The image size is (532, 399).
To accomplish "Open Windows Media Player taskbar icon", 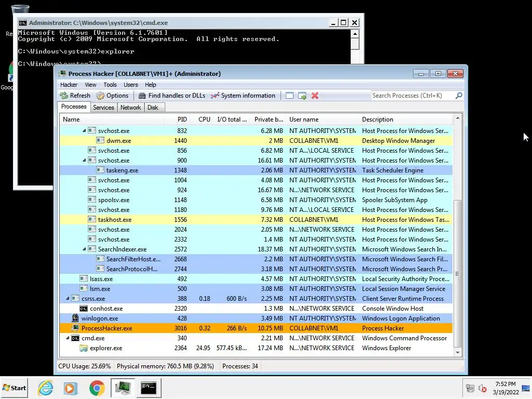I will click(x=71, y=388).
